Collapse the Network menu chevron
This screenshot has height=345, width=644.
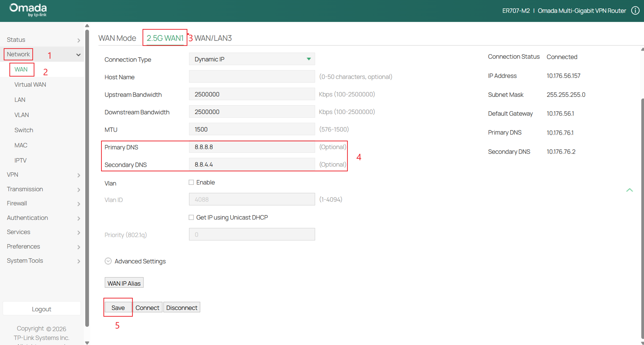point(79,55)
